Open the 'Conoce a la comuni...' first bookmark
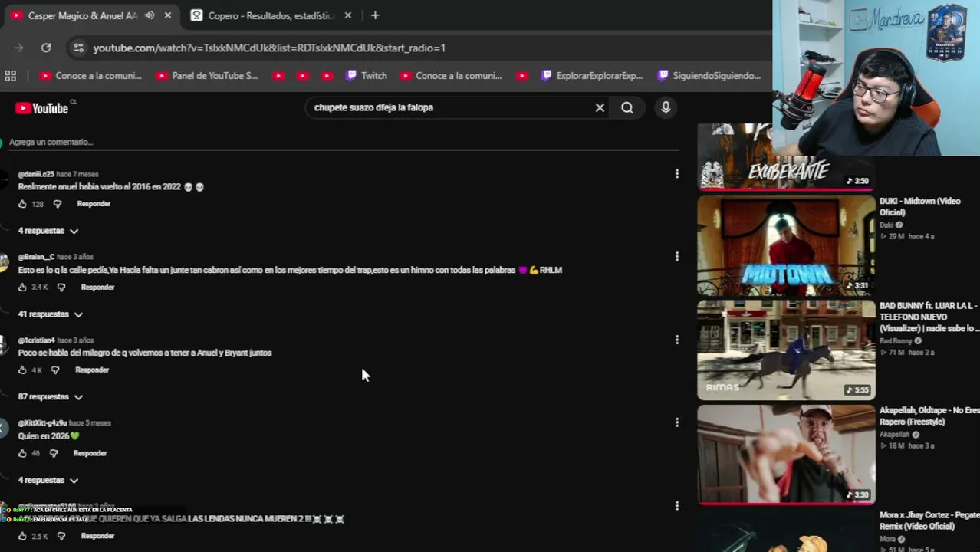Viewport: 980px width, 552px height. [x=90, y=76]
